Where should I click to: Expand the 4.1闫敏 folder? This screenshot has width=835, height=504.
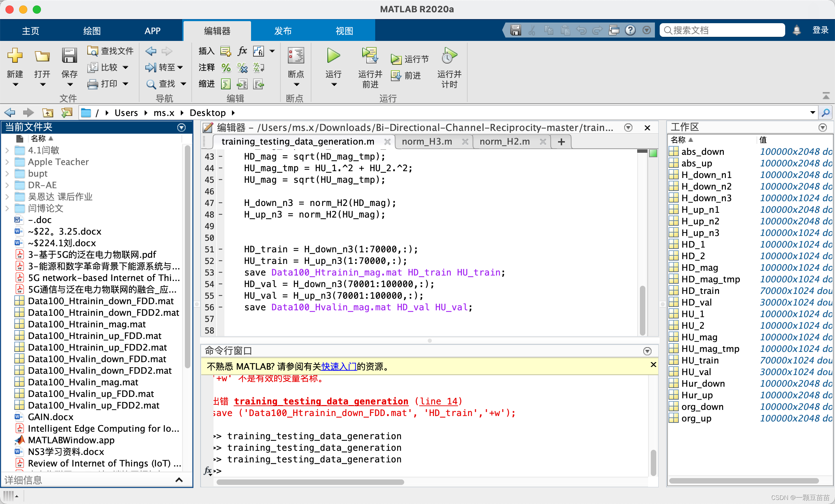[7, 150]
